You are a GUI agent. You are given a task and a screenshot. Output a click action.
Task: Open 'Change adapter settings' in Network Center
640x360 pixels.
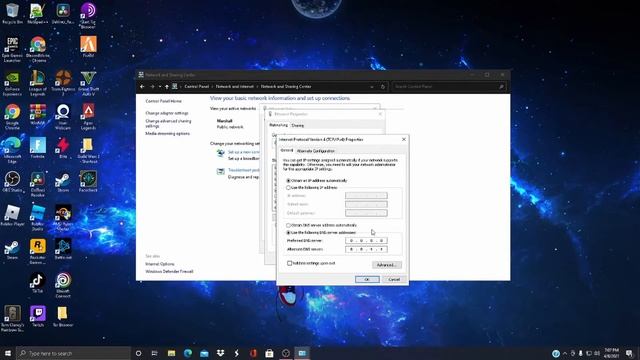[167, 113]
